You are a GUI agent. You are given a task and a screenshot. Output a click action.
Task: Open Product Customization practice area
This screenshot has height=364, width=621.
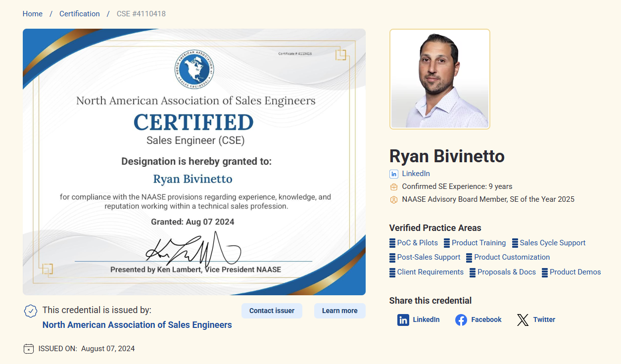coord(512,257)
